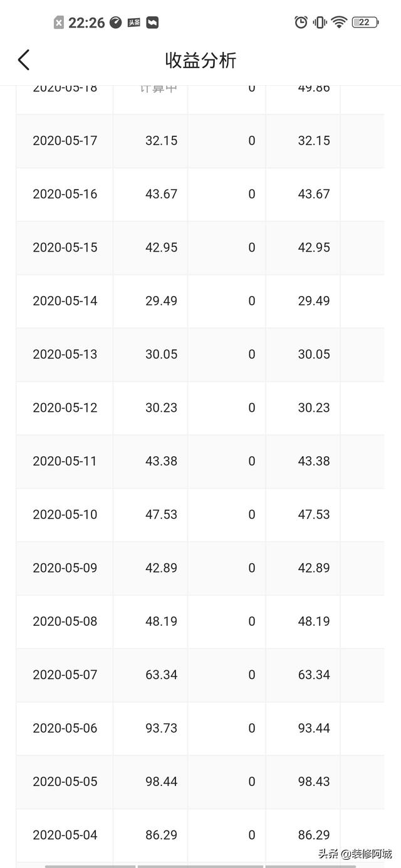Tap the 22:26 clock in status bar

(86, 23)
